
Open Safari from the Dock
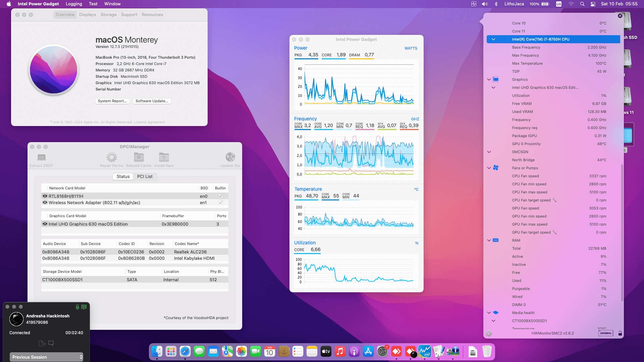point(185,351)
